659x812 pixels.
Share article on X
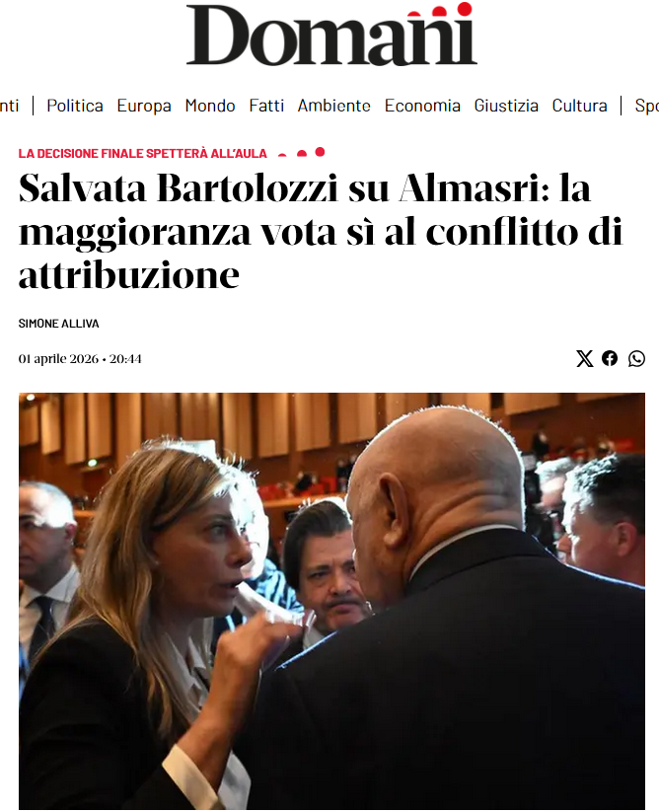[584, 358]
